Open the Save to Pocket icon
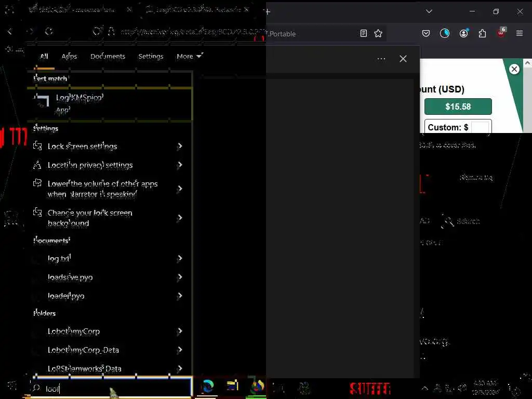 [x=426, y=33]
